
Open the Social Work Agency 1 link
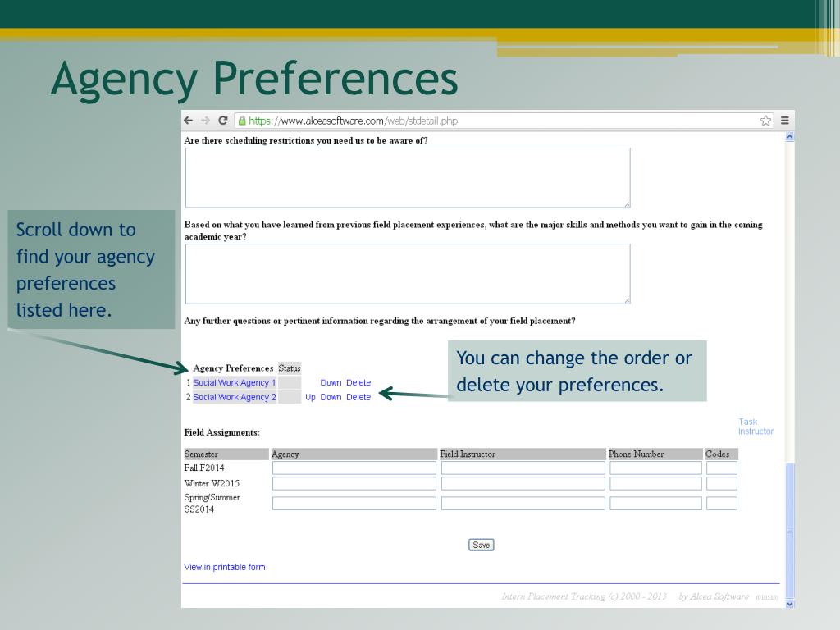coord(234,382)
